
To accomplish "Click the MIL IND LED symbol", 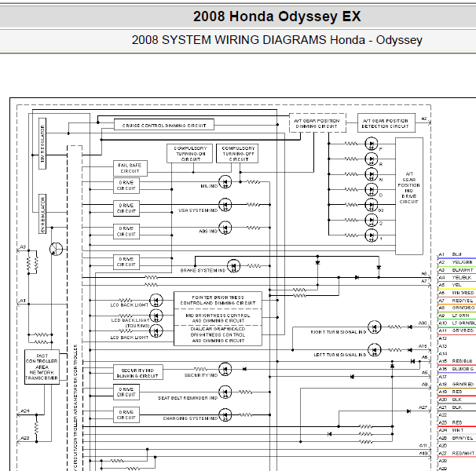I will 225,182.
